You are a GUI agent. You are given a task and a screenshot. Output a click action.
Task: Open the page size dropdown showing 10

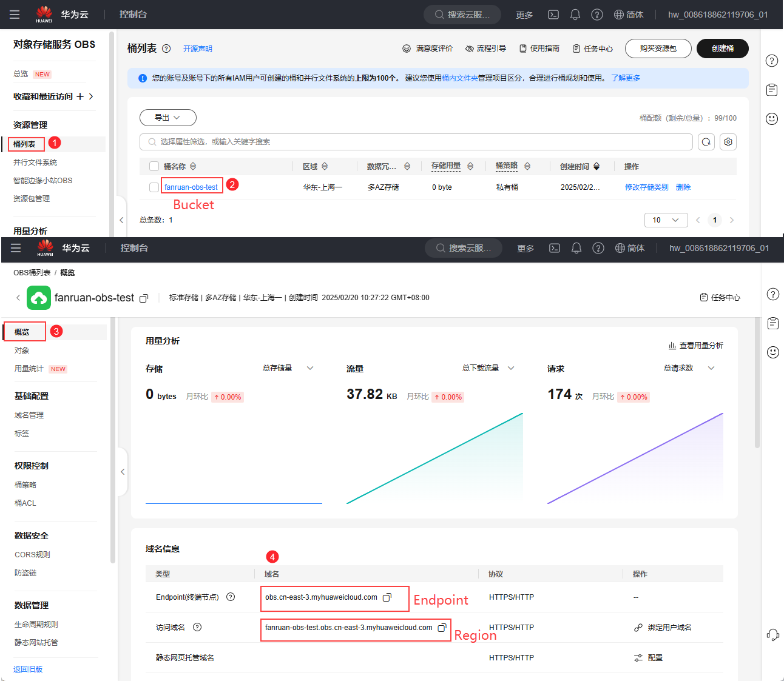click(x=666, y=220)
